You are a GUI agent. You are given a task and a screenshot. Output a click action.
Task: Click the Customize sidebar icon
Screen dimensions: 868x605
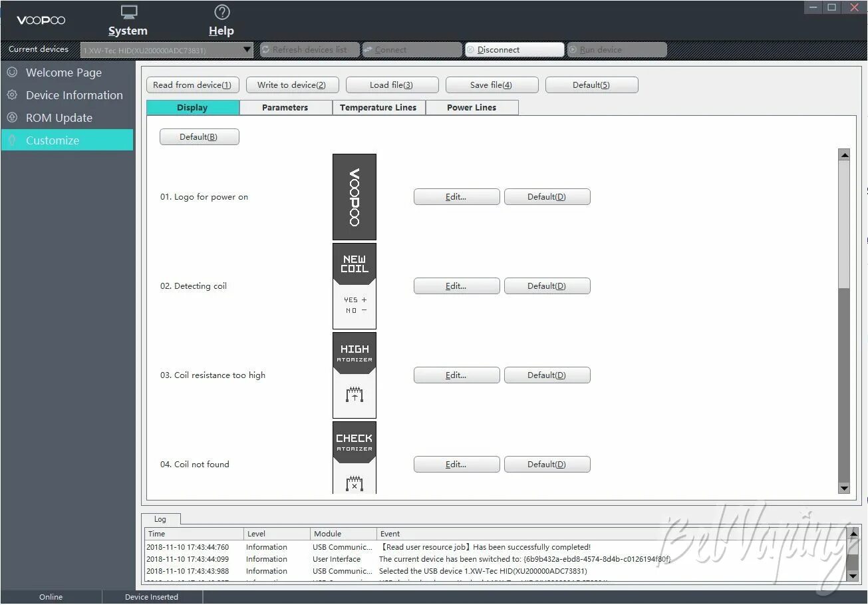point(12,140)
